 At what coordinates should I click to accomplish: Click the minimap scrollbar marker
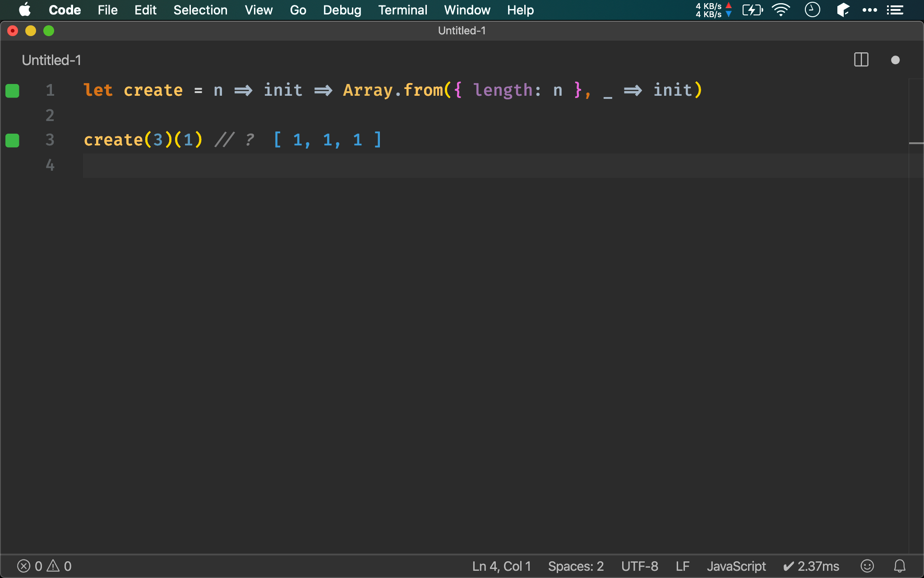916,143
